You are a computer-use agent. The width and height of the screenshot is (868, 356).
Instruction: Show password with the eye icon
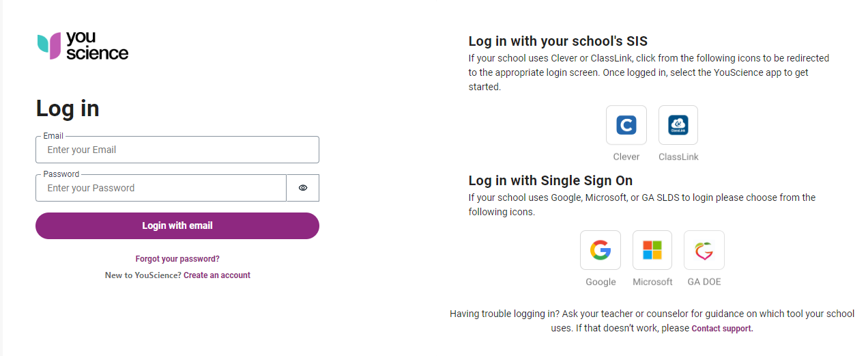(303, 188)
